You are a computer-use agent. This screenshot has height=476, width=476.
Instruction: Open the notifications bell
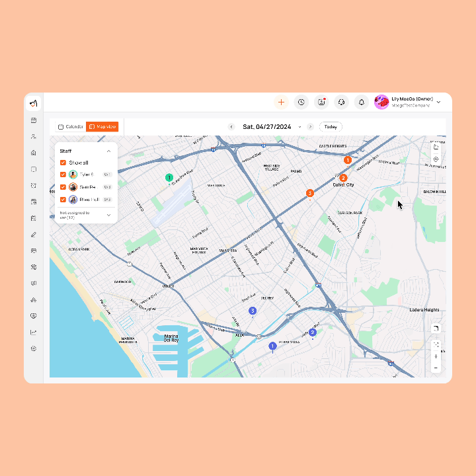point(361,102)
